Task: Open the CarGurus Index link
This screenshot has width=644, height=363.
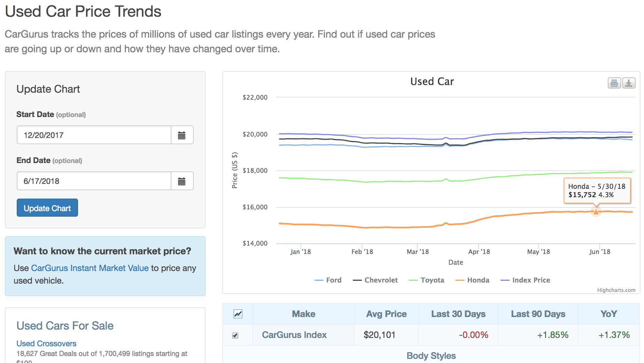Action: [294, 335]
